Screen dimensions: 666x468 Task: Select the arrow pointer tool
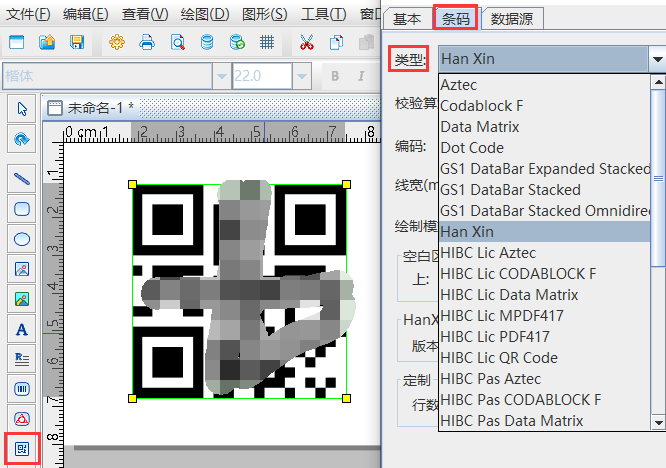[22, 109]
